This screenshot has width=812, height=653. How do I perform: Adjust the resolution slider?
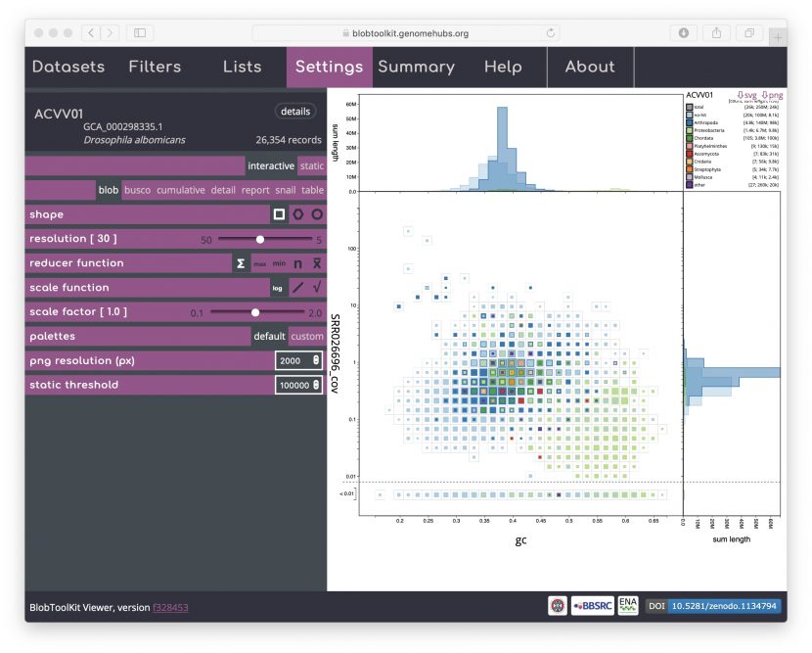click(260, 238)
